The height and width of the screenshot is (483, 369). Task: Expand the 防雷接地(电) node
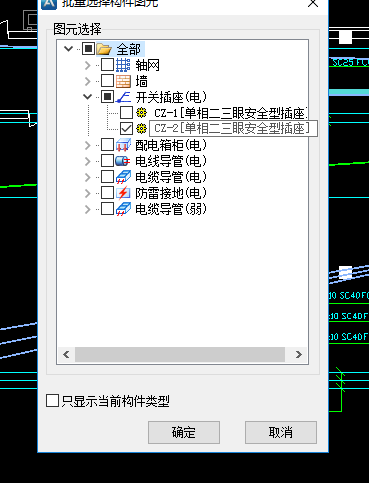coord(88,193)
